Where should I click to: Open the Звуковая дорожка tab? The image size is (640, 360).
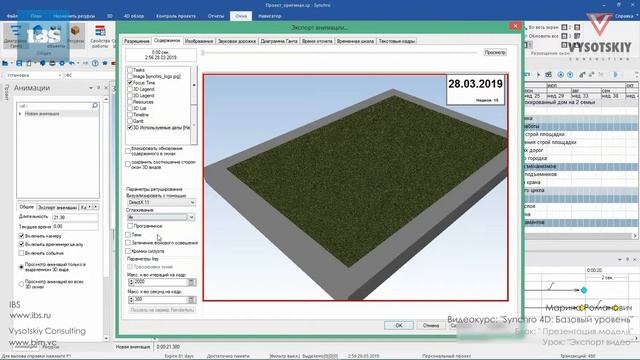click(x=237, y=41)
